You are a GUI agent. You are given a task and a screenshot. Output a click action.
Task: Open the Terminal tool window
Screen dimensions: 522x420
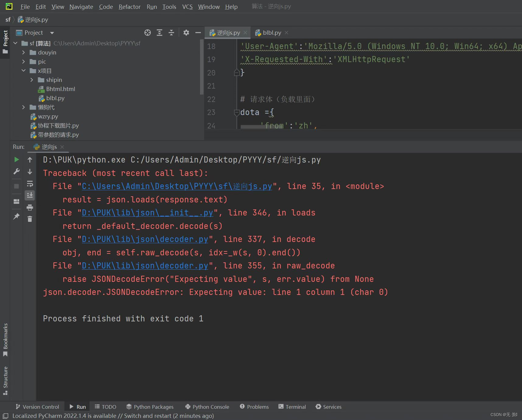coord(292,407)
